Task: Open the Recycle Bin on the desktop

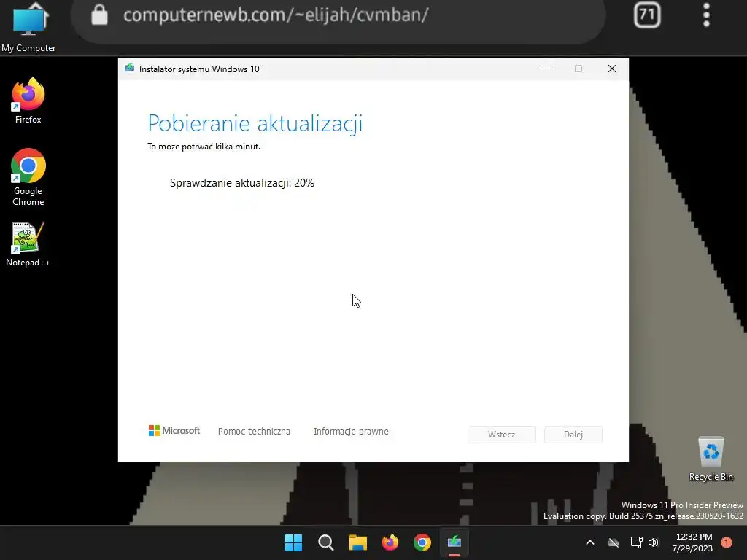Action: 711,459
